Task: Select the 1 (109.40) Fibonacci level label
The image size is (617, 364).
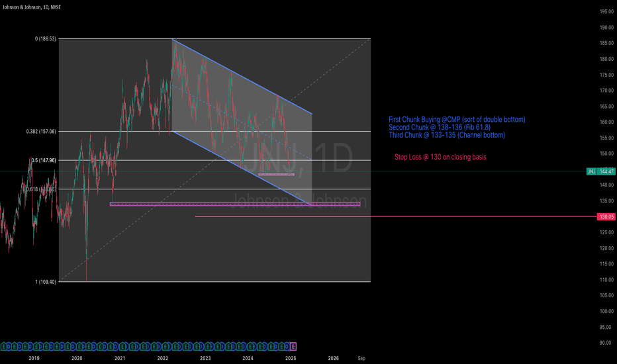Action: click(46, 282)
